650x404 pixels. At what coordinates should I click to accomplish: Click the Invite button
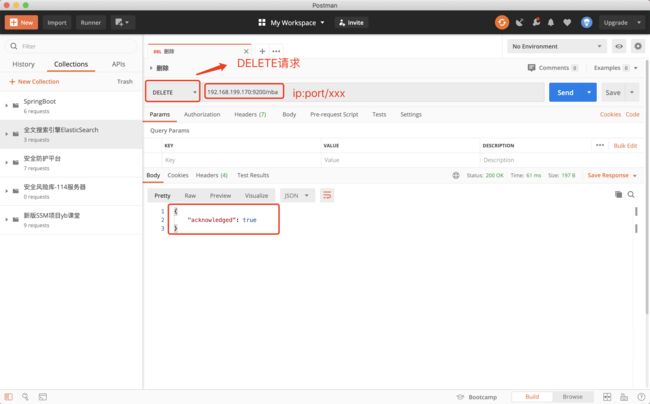(351, 22)
